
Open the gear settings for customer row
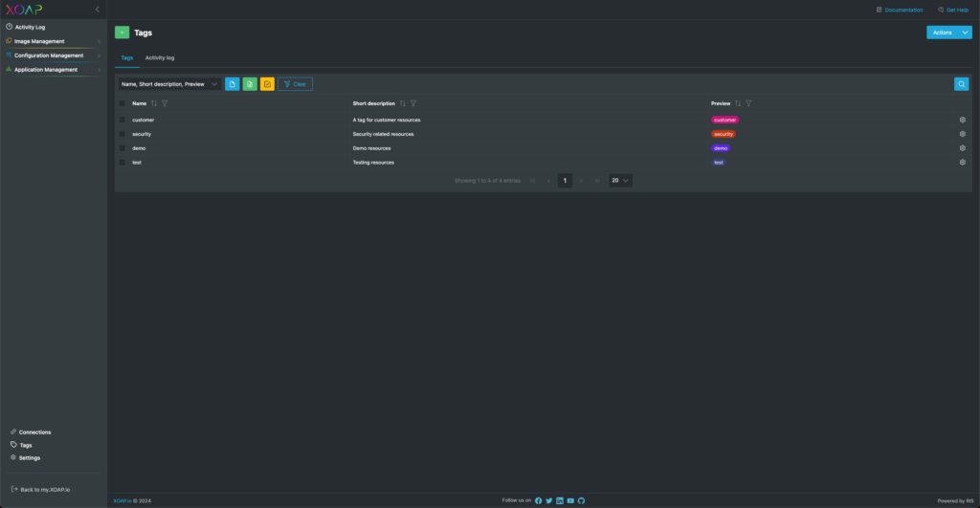962,120
